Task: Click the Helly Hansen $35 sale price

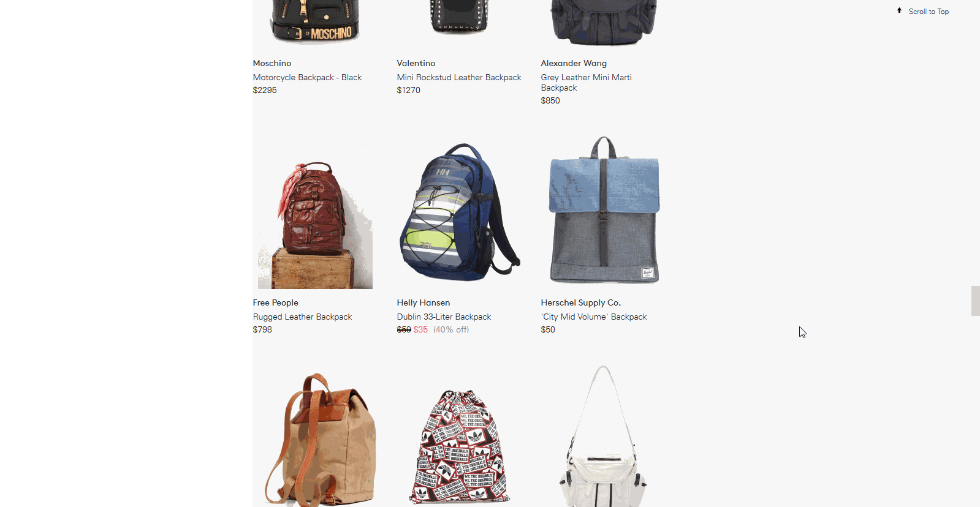Action: pyautogui.click(x=420, y=329)
